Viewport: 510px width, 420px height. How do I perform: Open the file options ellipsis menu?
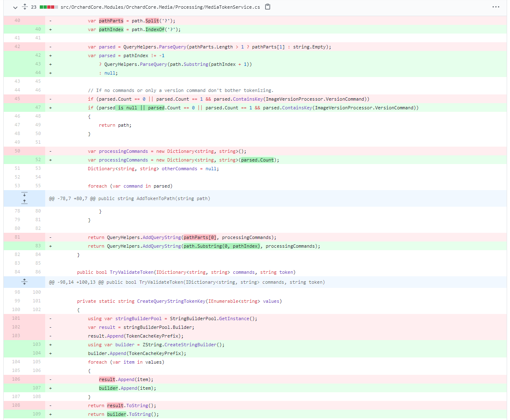496,7
